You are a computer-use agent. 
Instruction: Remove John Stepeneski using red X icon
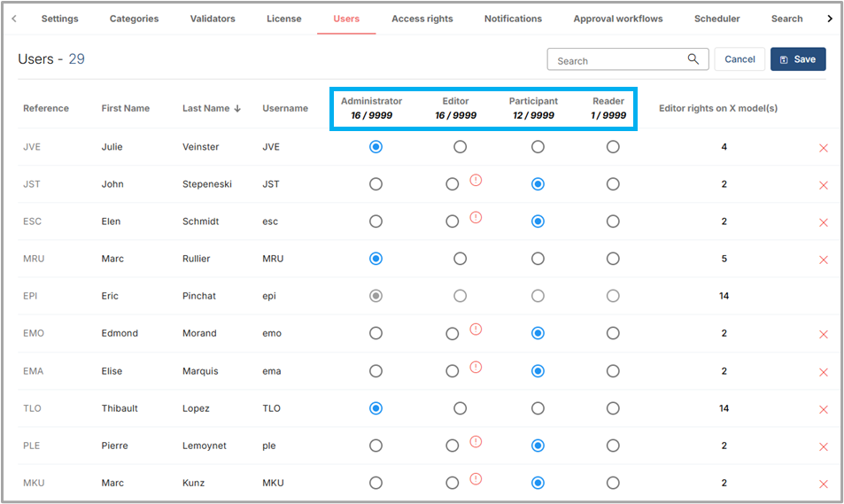tap(824, 185)
